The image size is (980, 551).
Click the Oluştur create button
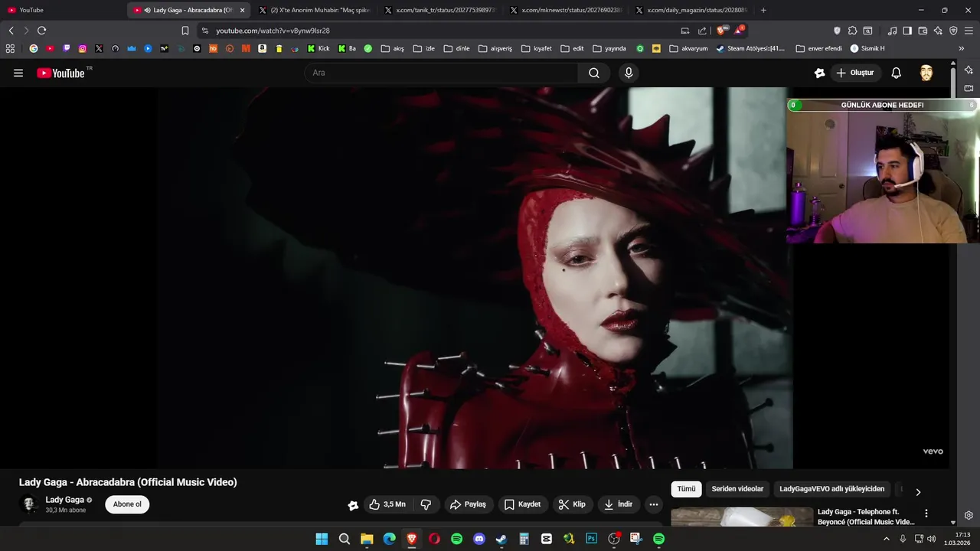(x=855, y=73)
